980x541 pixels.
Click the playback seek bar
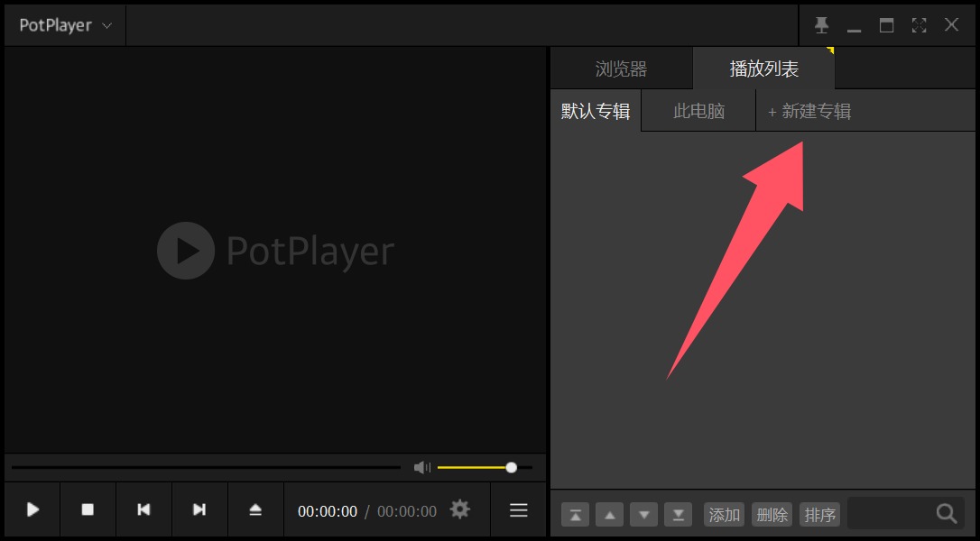point(206,467)
